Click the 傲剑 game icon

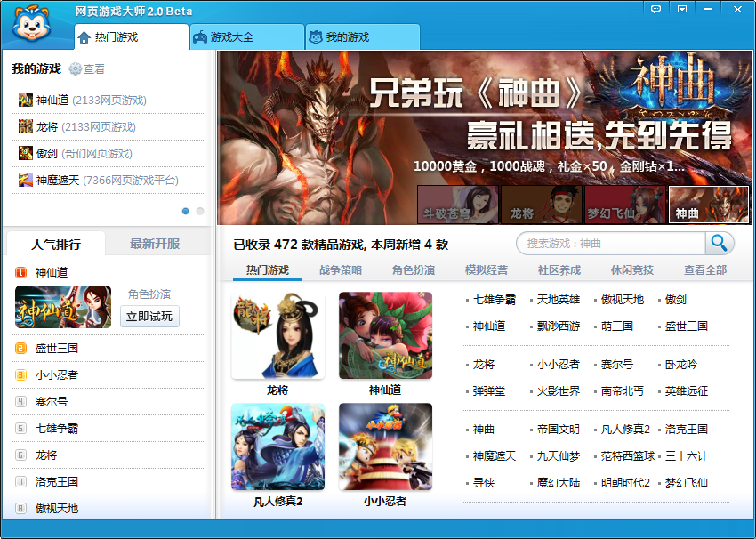pos(25,152)
